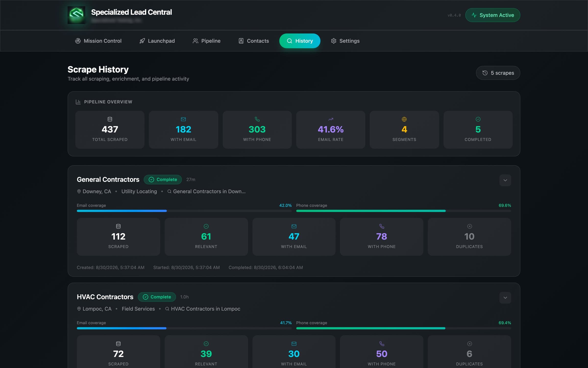Click the Mission Control target icon
The width and height of the screenshot is (588, 368).
pyautogui.click(x=78, y=41)
